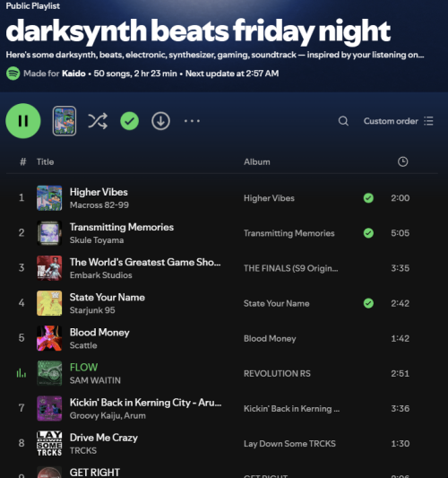Open the Higher Vibes album link
This screenshot has width=448, height=478.
(269, 198)
